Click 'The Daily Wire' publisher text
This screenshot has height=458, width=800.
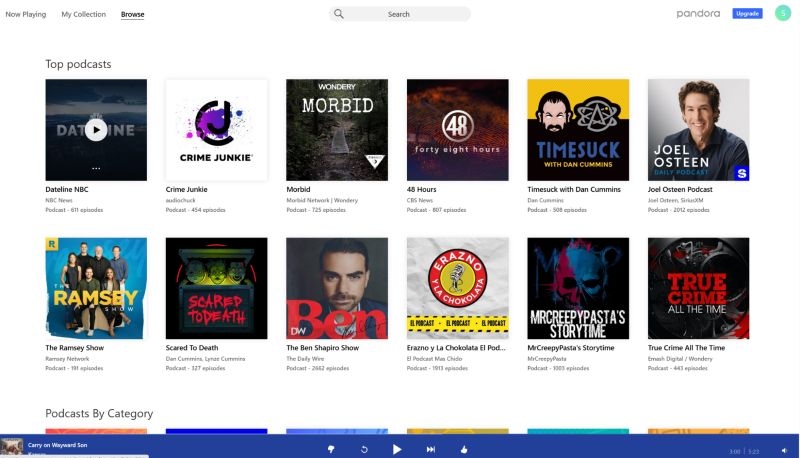coord(305,359)
